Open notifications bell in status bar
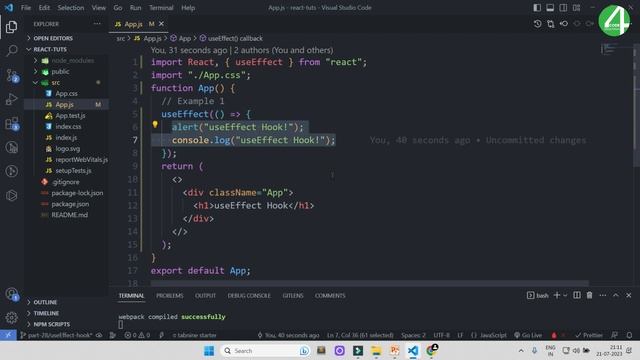The height and width of the screenshot is (360, 640). pos(629,335)
